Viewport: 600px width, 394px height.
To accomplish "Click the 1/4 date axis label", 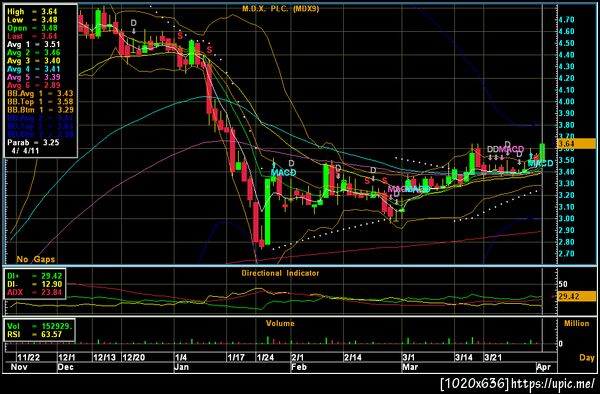I will 181,358.
